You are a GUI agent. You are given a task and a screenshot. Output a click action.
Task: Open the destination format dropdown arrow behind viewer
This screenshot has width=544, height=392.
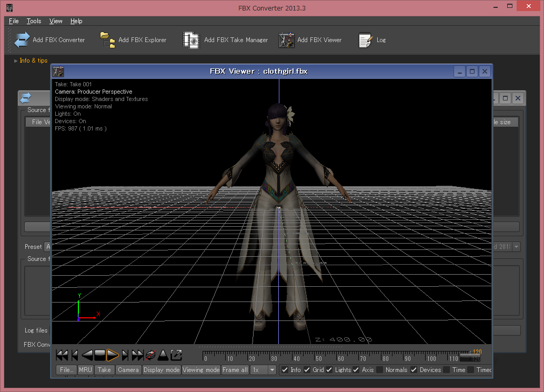pos(516,247)
